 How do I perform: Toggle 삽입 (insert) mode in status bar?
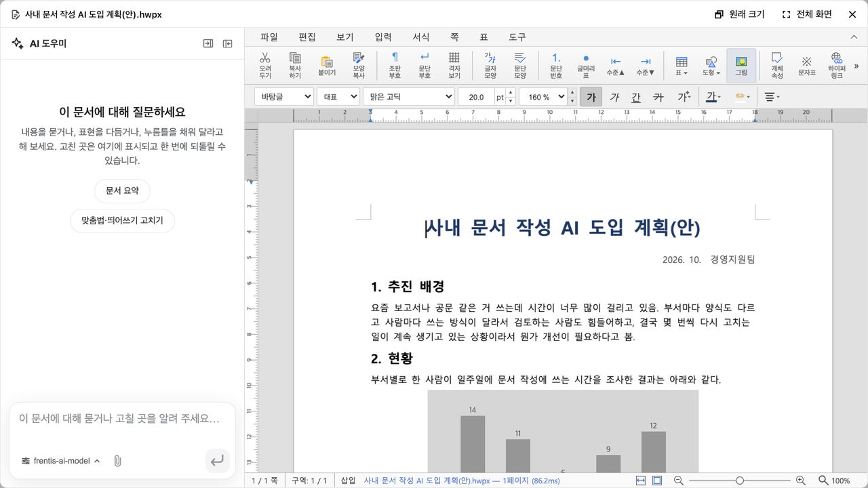pos(347,481)
